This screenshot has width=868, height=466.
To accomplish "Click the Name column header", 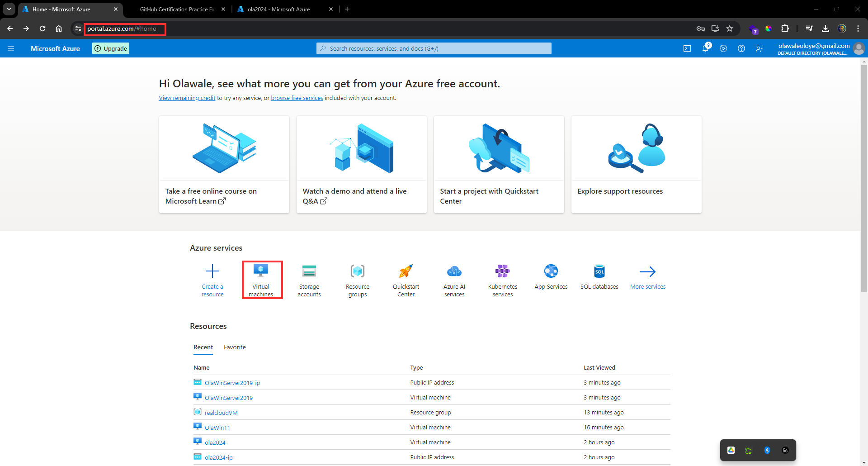I will 202,368.
